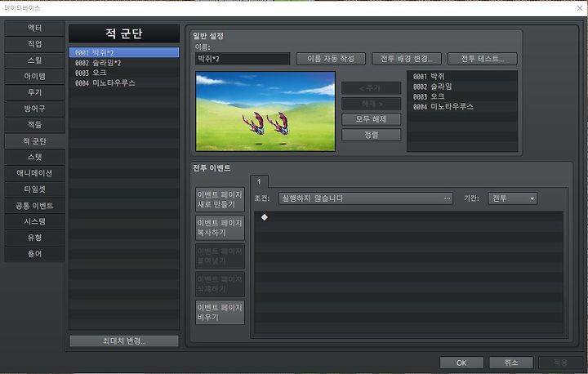Screen dimensions: 588x374
Task: Select the left bat enemy sprite in preview
Action: [254, 124]
